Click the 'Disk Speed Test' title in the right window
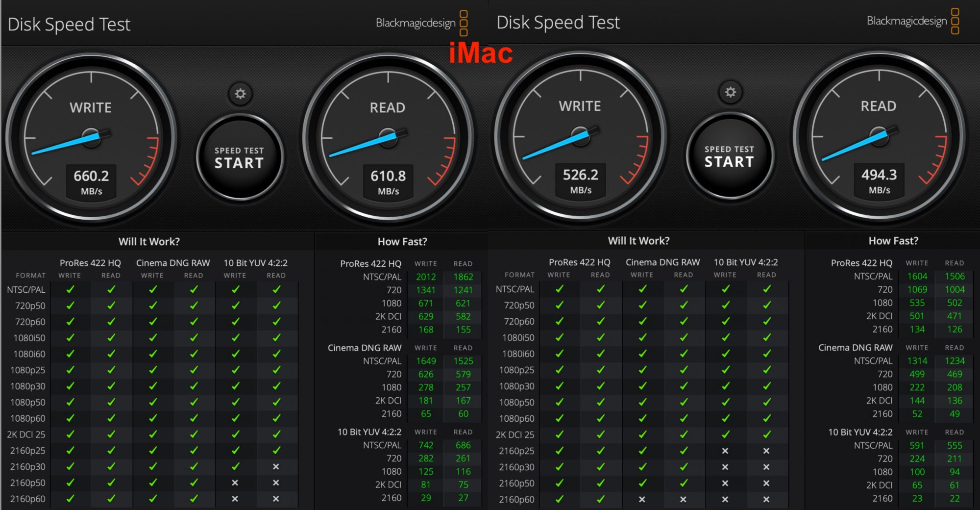The height and width of the screenshot is (510, 980). tap(558, 22)
